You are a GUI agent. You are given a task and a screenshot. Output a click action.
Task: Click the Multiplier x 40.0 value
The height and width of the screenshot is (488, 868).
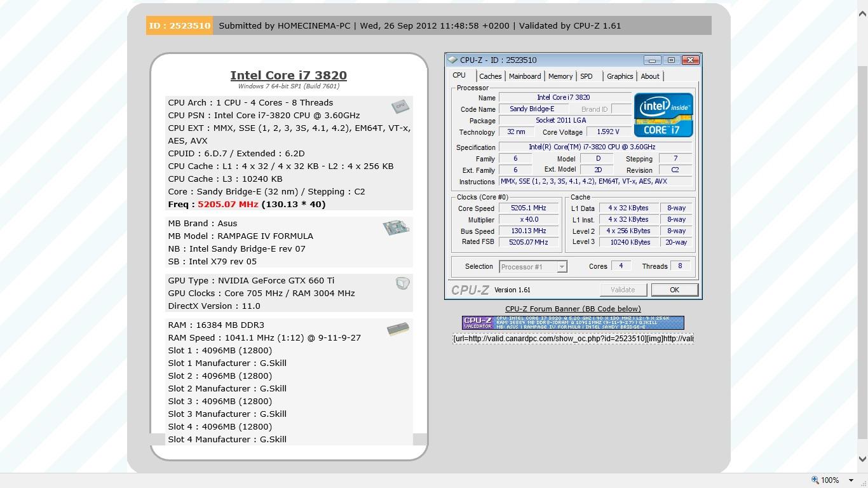(x=529, y=219)
